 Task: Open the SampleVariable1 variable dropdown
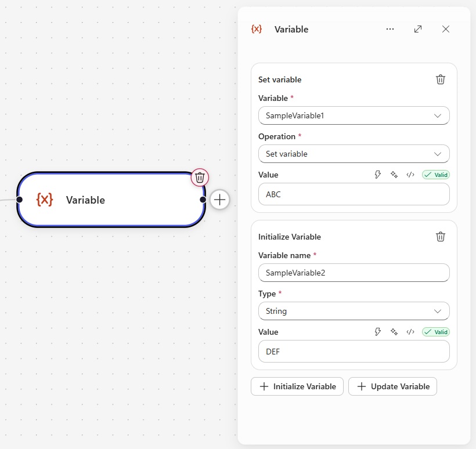(354, 115)
